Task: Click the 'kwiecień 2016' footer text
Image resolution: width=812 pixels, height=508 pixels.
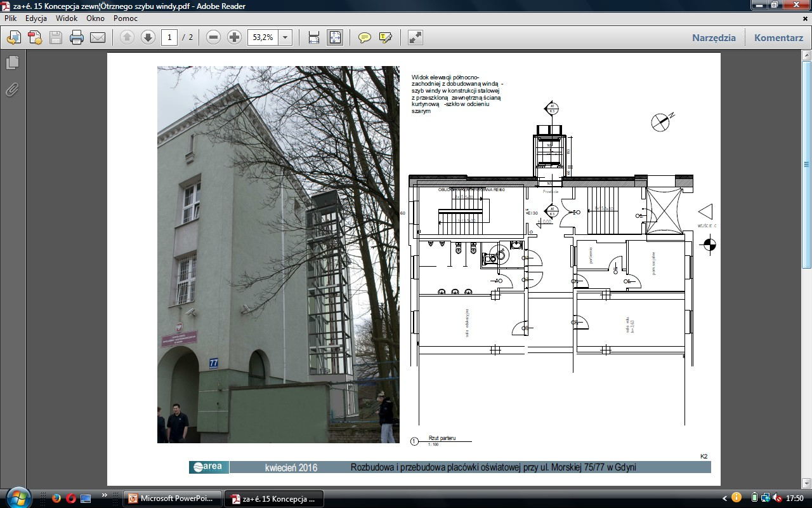Action: coord(291,468)
